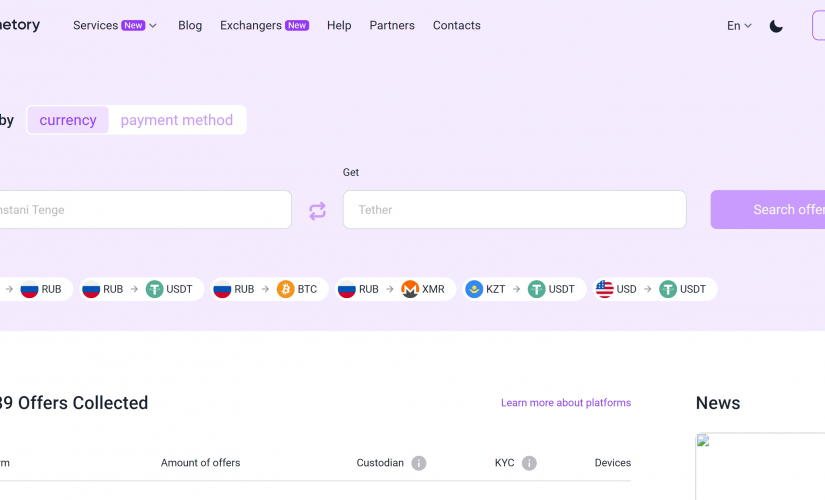Click Tether icon in KZT pair
This screenshot has width=825, height=500.
(x=536, y=289)
